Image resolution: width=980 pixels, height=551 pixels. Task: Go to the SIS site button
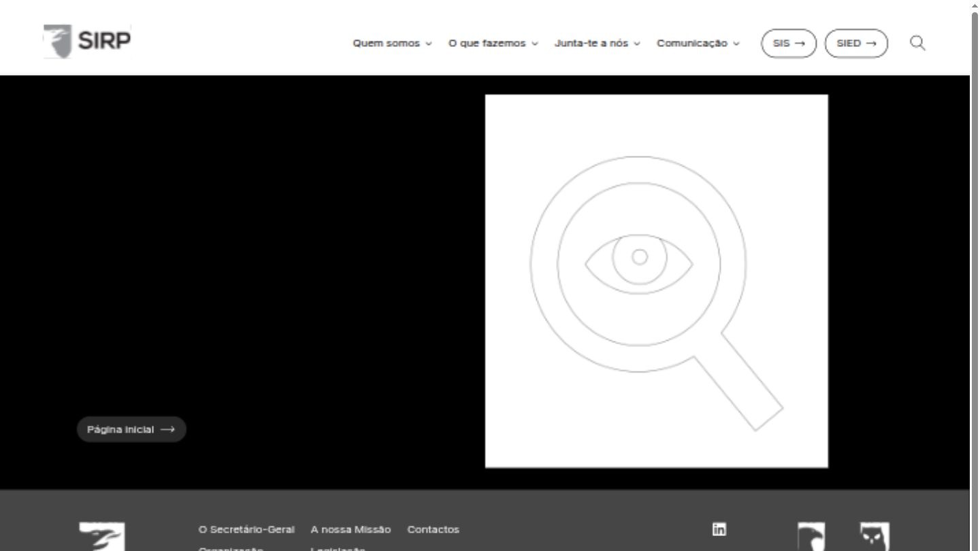(x=789, y=43)
